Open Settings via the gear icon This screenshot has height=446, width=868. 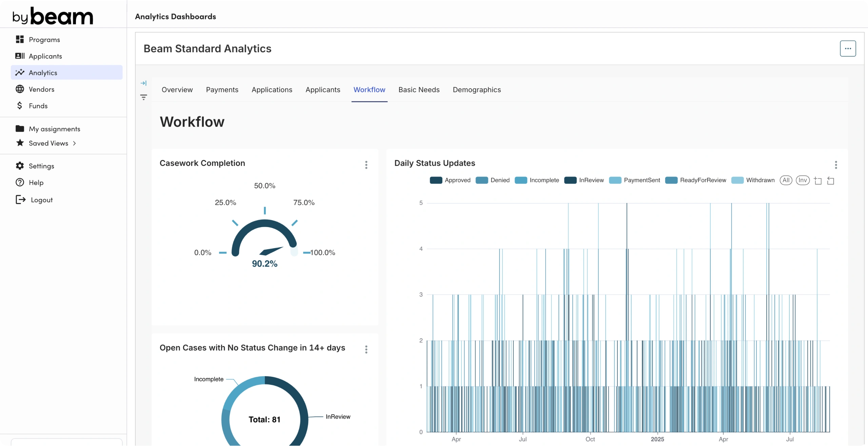point(20,166)
